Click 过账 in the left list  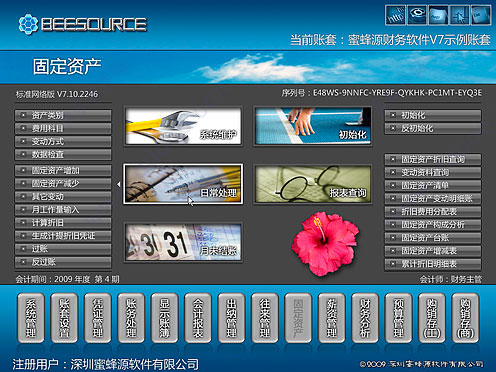tap(63, 249)
